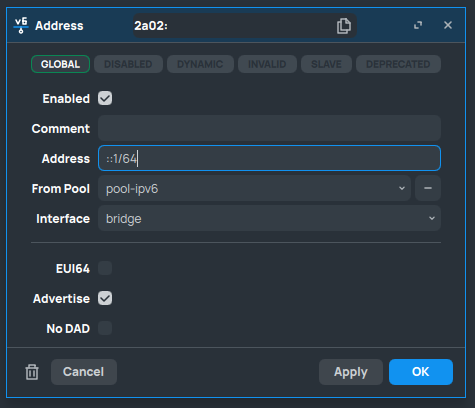Click the Apply button

pos(351,372)
